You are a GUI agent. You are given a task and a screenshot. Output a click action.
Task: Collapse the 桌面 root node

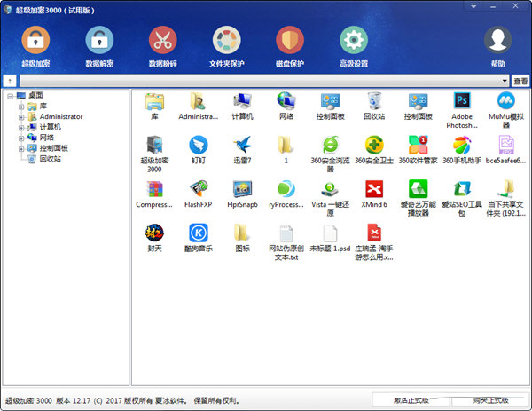[x=9, y=95]
